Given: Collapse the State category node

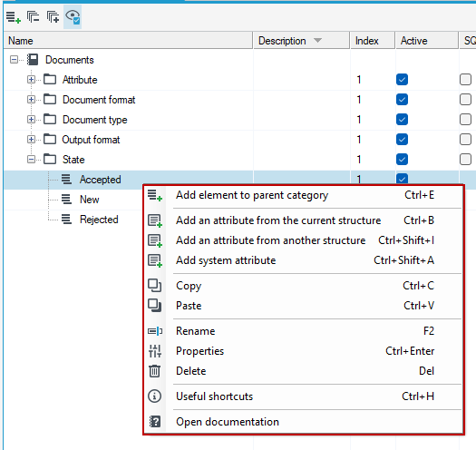Looking at the screenshot, I should (x=31, y=159).
